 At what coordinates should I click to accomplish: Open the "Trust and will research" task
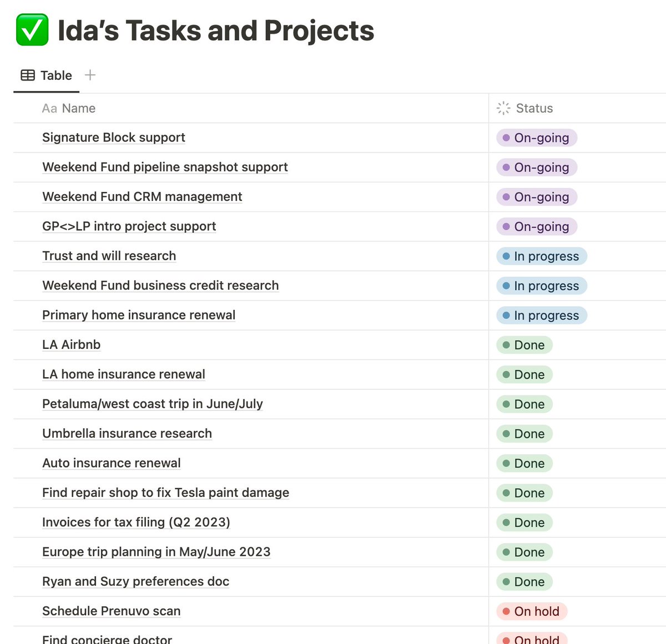109,256
